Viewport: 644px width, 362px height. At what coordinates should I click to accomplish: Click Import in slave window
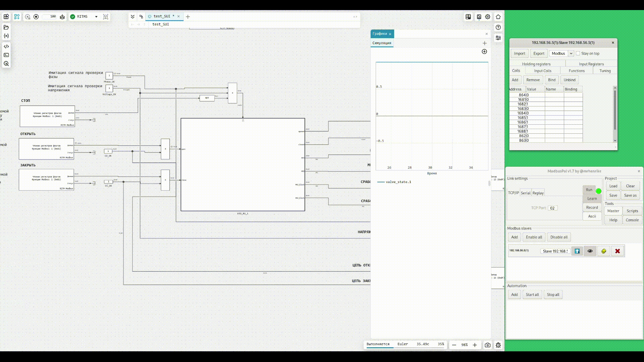pyautogui.click(x=520, y=53)
